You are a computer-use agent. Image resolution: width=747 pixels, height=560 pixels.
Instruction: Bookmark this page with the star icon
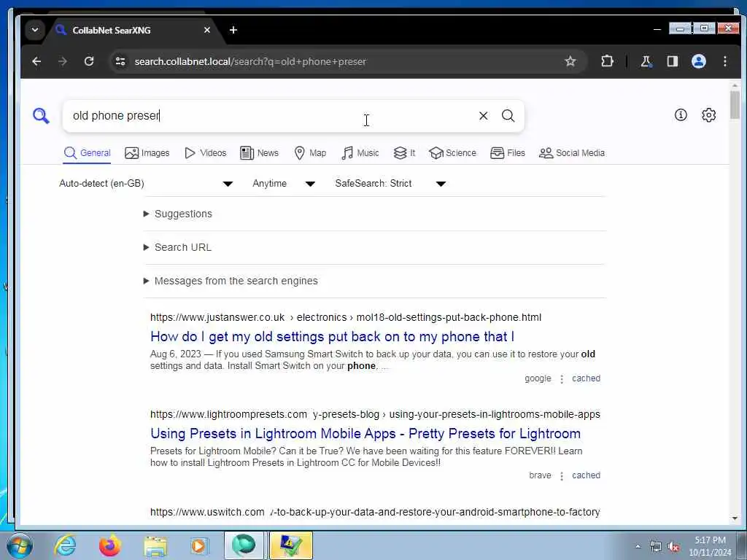click(x=570, y=61)
